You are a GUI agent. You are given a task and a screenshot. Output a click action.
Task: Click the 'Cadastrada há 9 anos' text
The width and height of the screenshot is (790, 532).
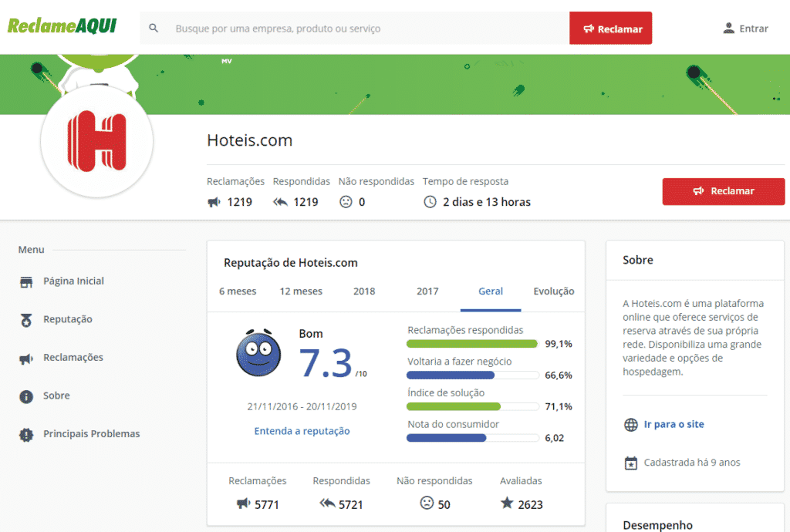692,463
